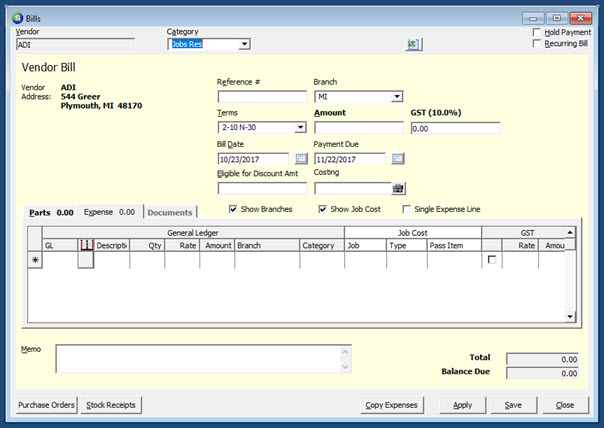Tick the GST checkbox in grid row
This screenshot has height=428, width=604.
point(491,260)
